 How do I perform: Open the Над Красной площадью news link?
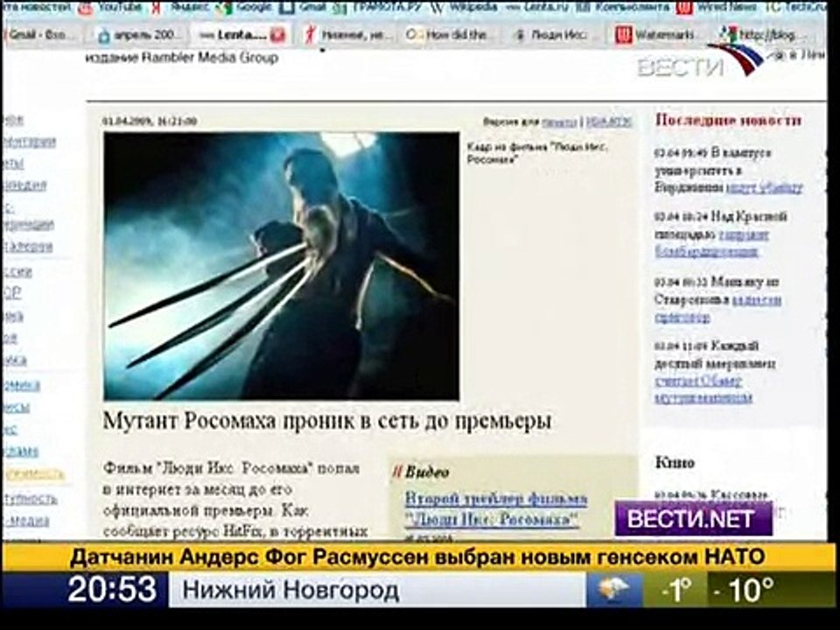(711, 242)
